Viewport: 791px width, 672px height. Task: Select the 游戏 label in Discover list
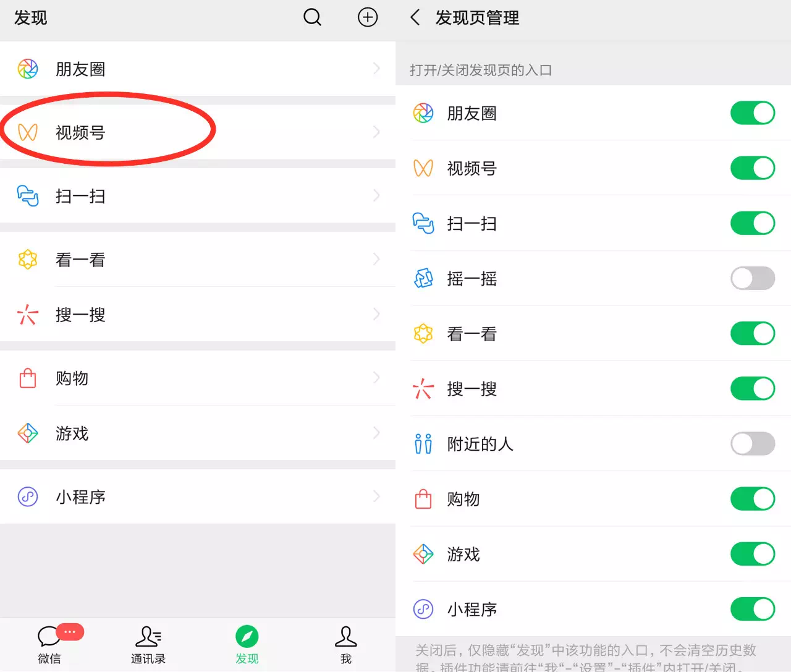[72, 433]
